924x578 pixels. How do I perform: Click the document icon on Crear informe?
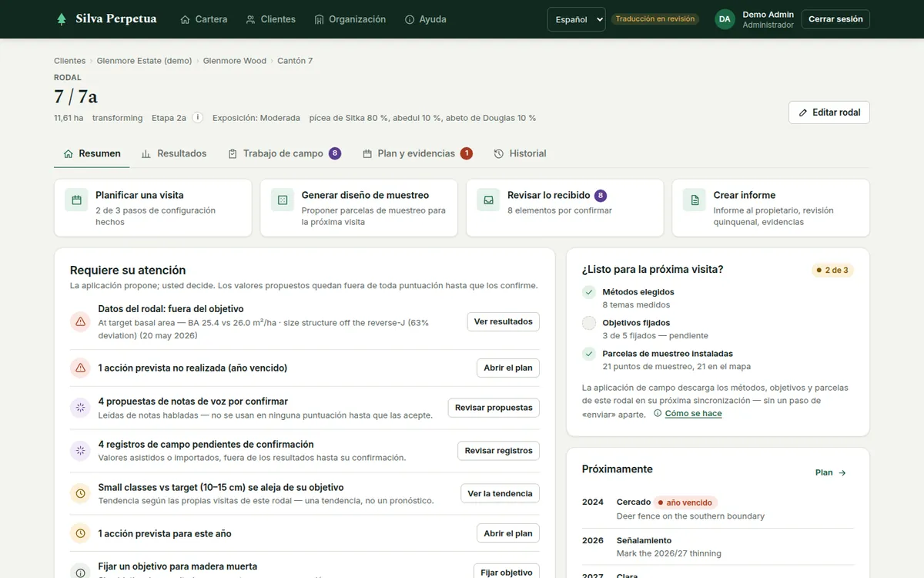pyautogui.click(x=695, y=200)
